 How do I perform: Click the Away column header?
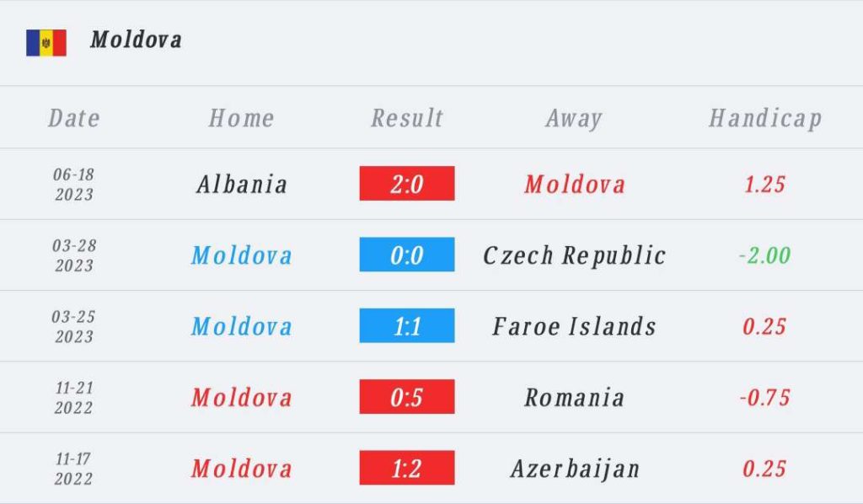tap(574, 118)
